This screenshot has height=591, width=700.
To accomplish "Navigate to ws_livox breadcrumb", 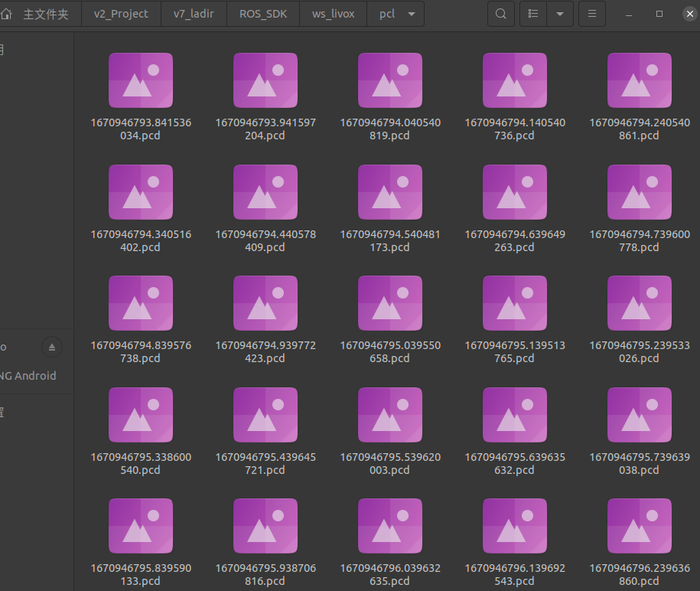I will pos(333,14).
